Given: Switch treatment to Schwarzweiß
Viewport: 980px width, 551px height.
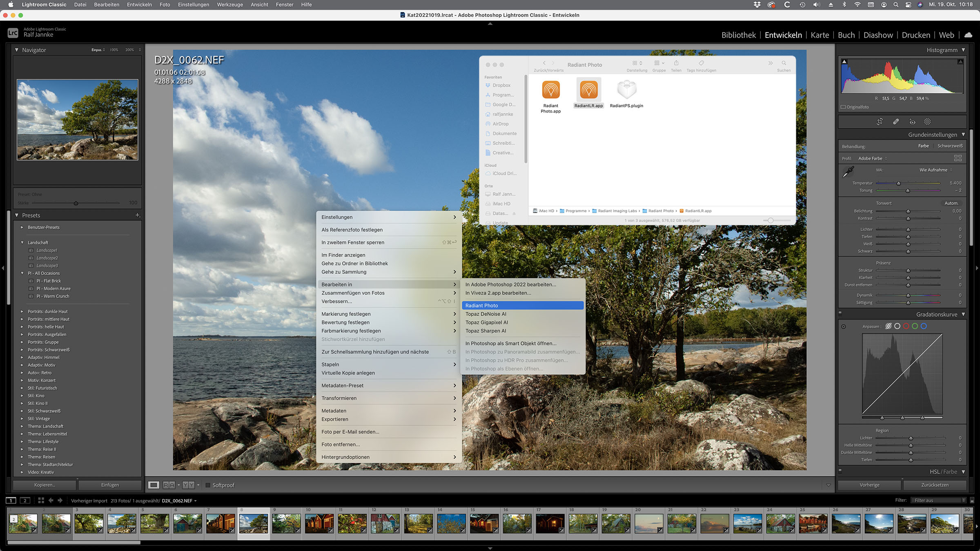Looking at the screenshot, I should (x=950, y=146).
